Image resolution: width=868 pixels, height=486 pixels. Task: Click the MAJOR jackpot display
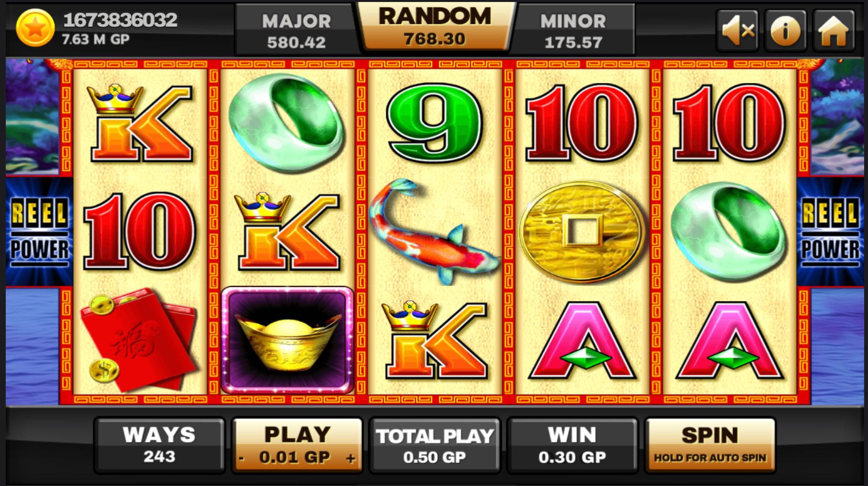tap(296, 31)
